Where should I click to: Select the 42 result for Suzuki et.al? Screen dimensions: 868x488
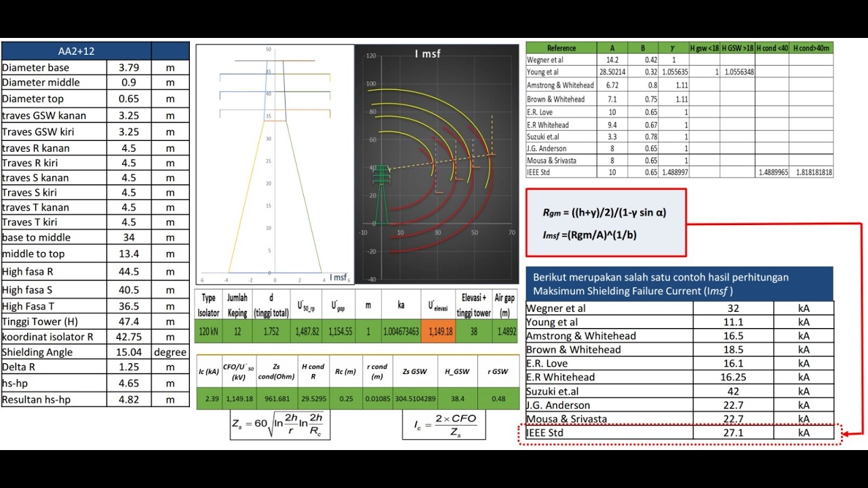pyautogui.click(x=732, y=391)
